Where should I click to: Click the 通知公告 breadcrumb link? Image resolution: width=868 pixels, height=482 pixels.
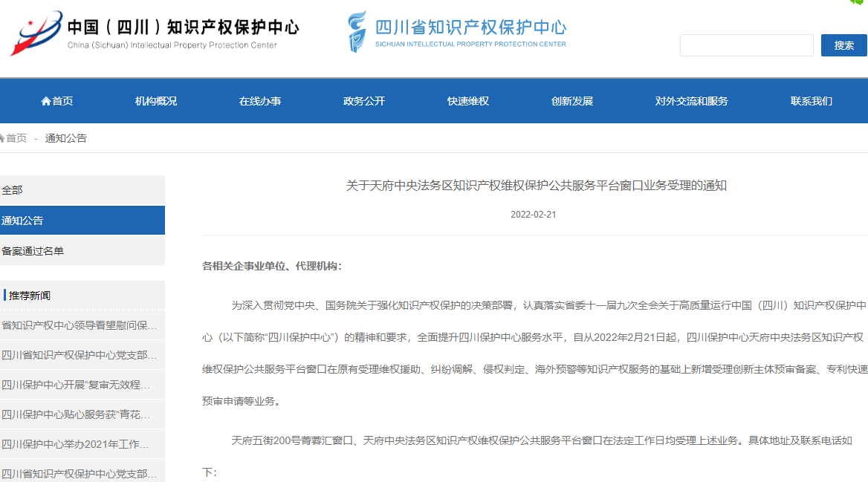[66, 138]
